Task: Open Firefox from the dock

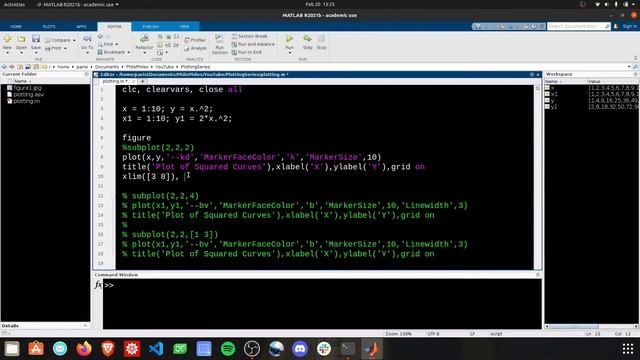Action: tap(84, 349)
